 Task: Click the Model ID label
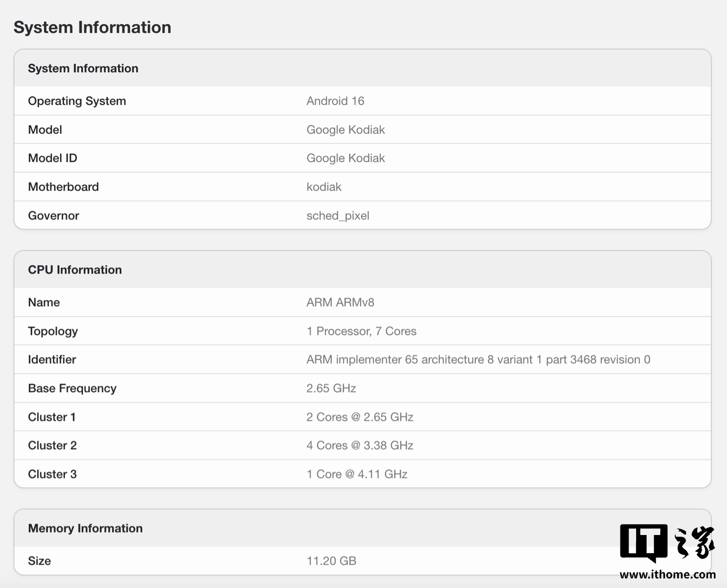point(53,158)
